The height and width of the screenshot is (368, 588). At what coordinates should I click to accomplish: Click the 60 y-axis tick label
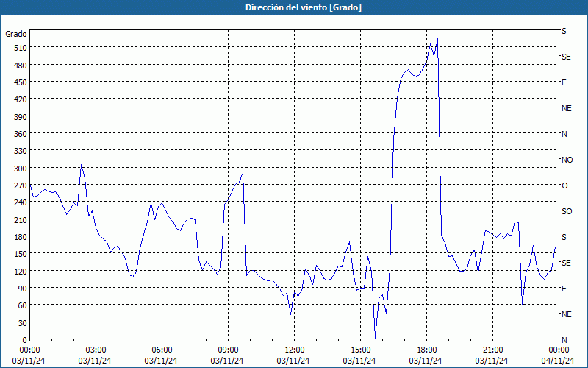[x=23, y=305]
